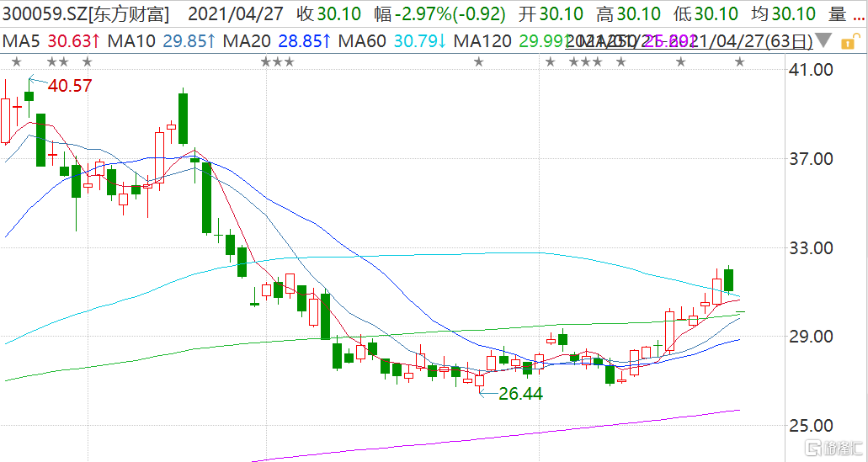Click the 37.00 price axis label
Screen dimensions: 868x462
(x=812, y=159)
